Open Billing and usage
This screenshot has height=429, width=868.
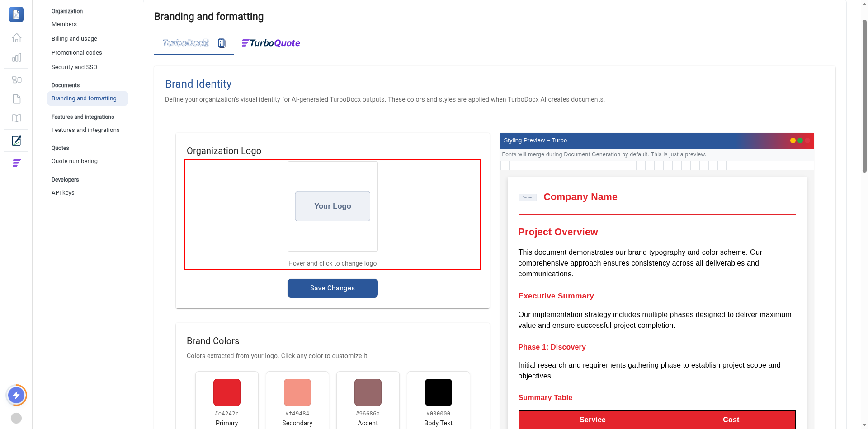click(74, 39)
